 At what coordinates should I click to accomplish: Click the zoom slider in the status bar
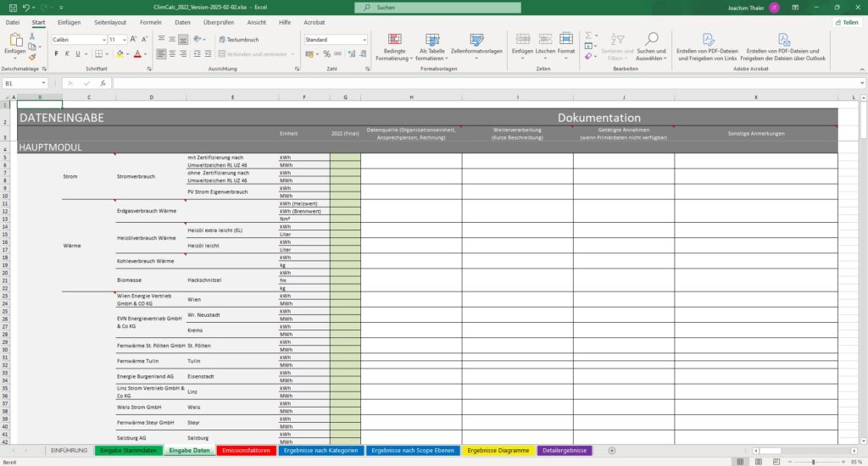[814, 462]
